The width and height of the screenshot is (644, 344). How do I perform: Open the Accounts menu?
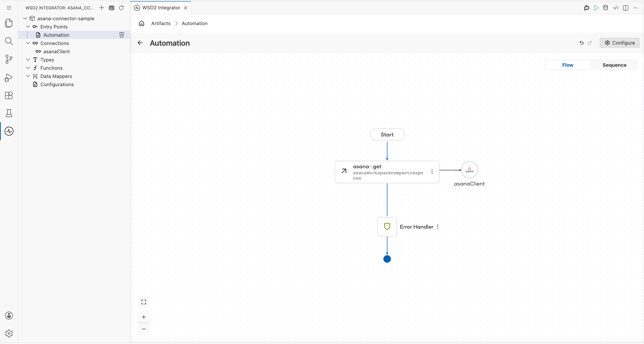9,316
